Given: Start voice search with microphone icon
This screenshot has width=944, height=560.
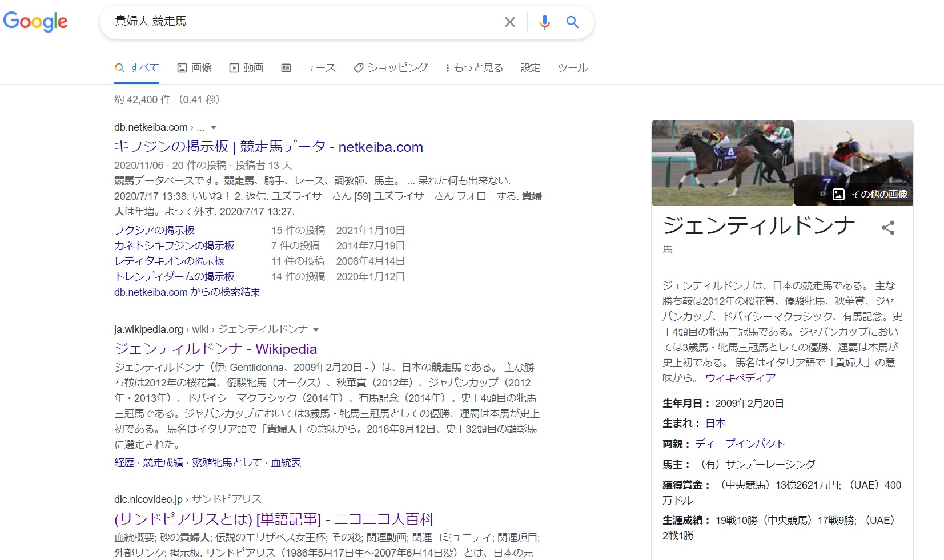Looking at the screenshot, I should (x=545, y=22).
